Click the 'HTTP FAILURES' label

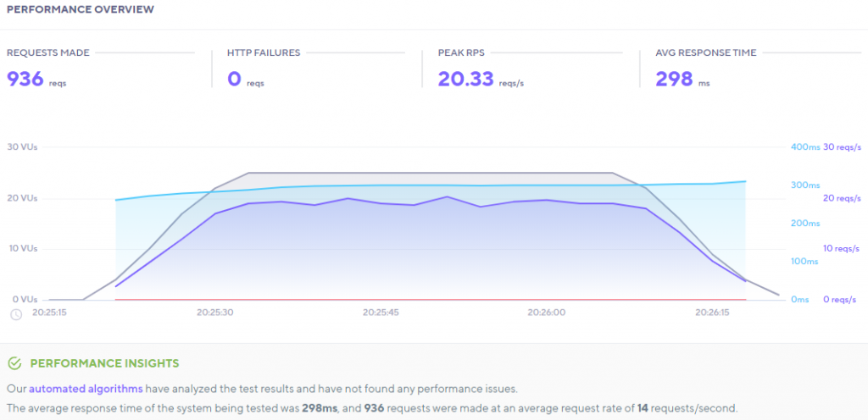point(264,52)
